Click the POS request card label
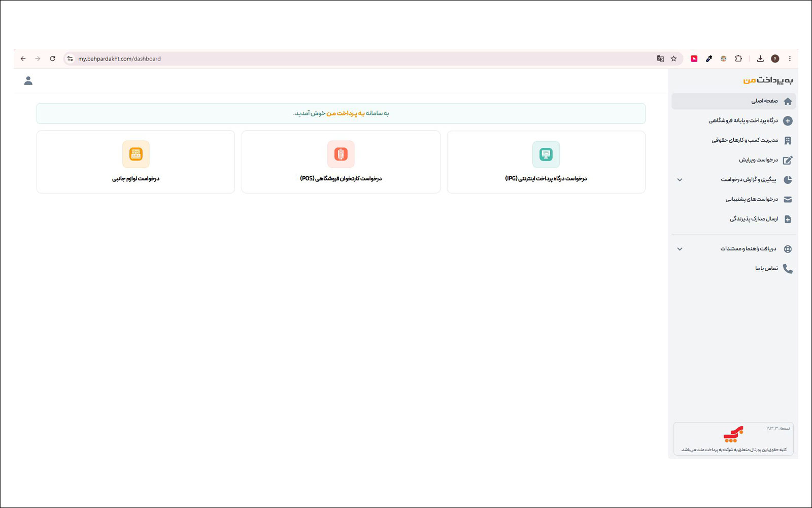Image resolution: width=812 pixels, height=508 pixels. click(341, 178)
